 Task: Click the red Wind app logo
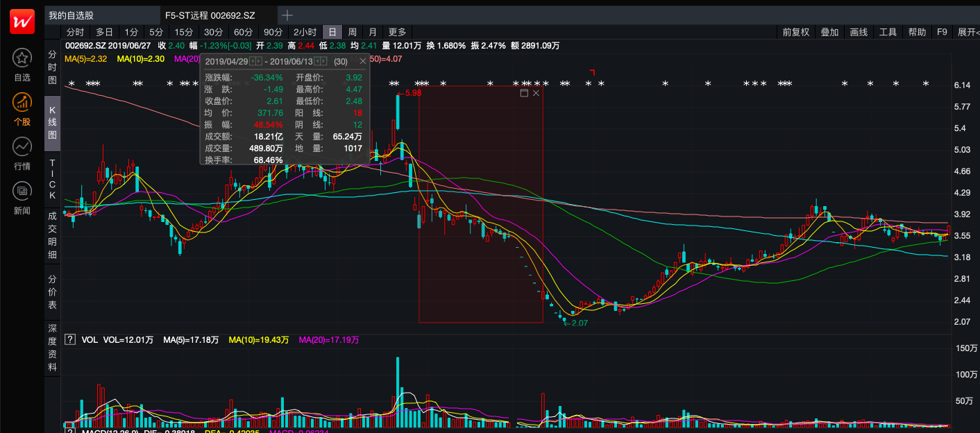[x=22, y=22]
